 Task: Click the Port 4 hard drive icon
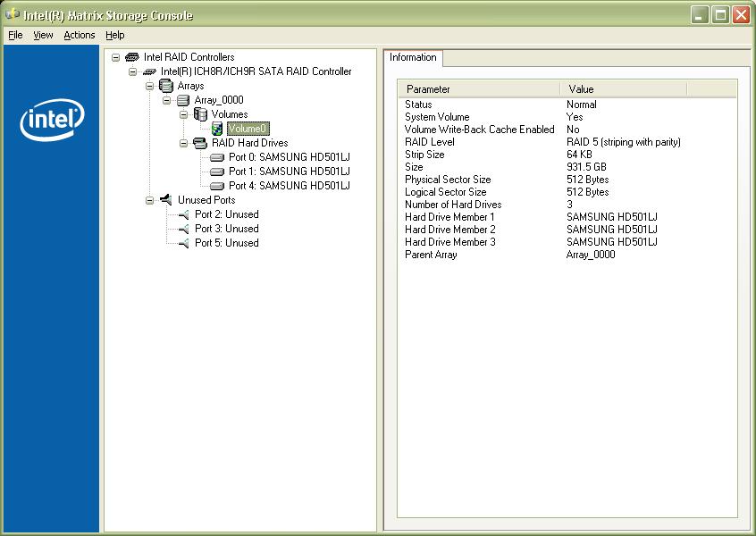coord(217,186)
